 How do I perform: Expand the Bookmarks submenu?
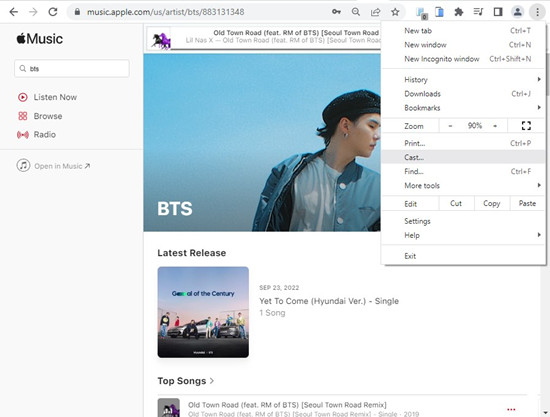pos(539,108)
